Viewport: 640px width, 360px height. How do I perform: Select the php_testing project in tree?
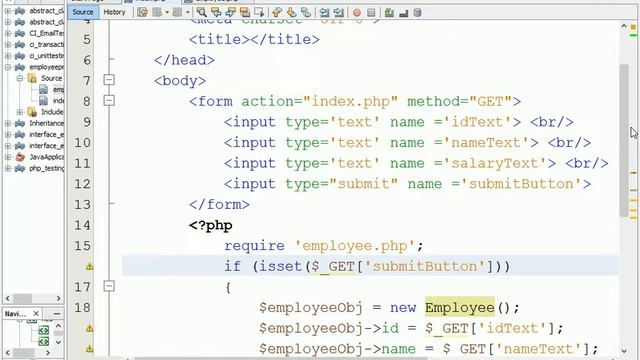click(x=47, y=168)
